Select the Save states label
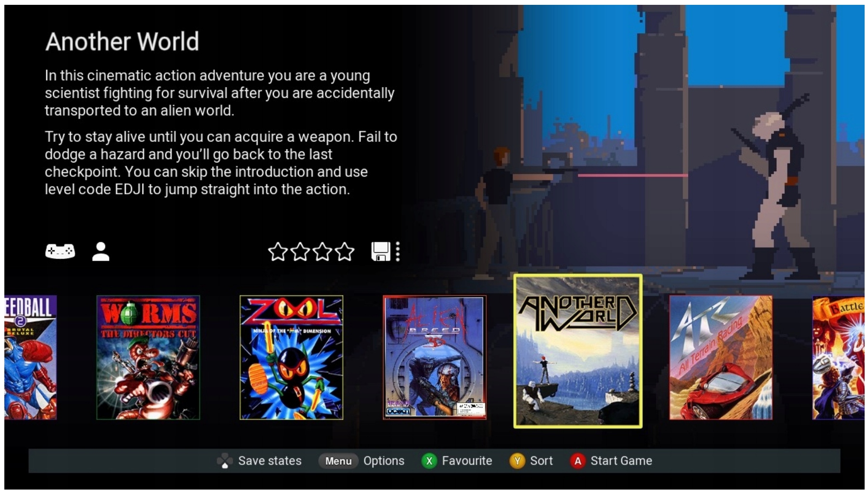This screenshot has width=868, height=491. [x=270, y=461]
